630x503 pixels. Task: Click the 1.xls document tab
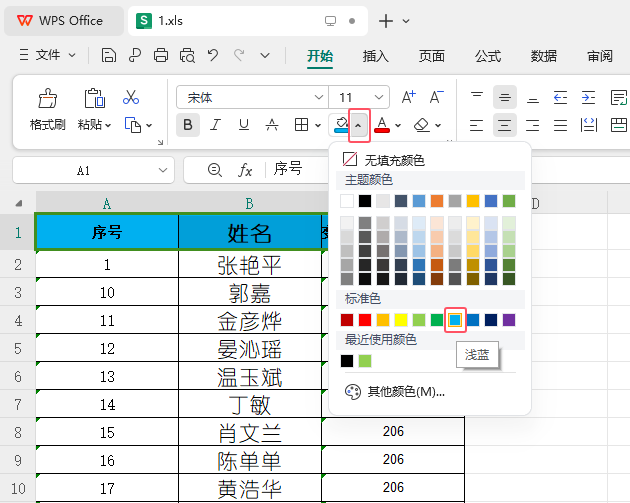(x=248, y=20)
